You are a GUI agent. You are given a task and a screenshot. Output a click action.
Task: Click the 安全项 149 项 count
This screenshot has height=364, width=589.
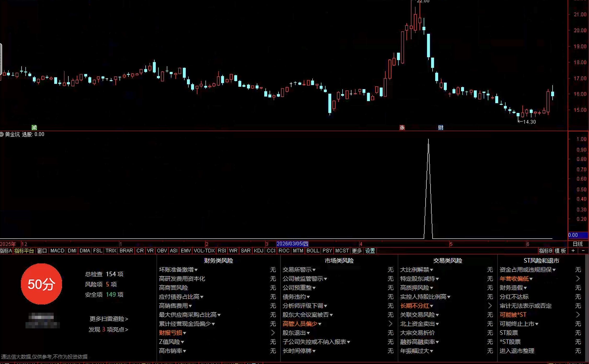coord(104,295)
